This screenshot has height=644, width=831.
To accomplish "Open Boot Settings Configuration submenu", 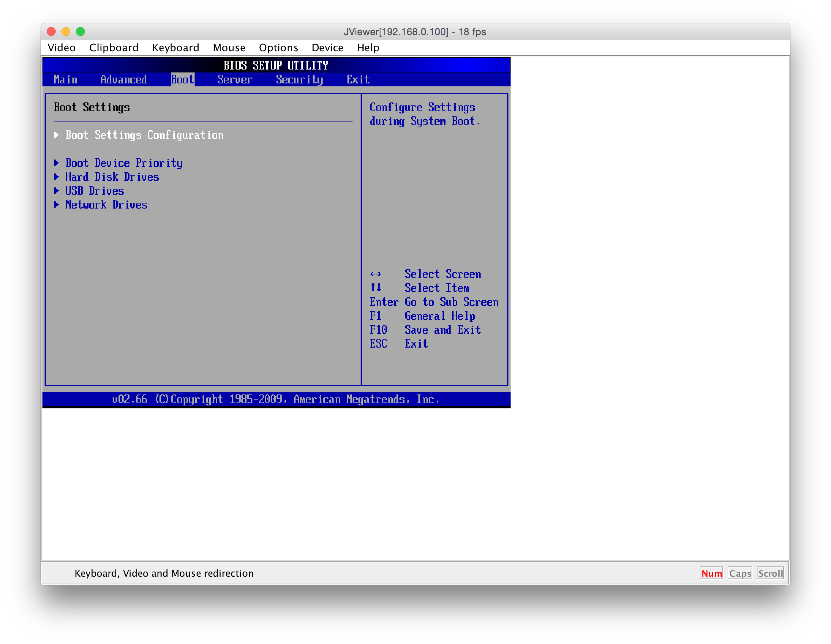I will tap(144, 135).
